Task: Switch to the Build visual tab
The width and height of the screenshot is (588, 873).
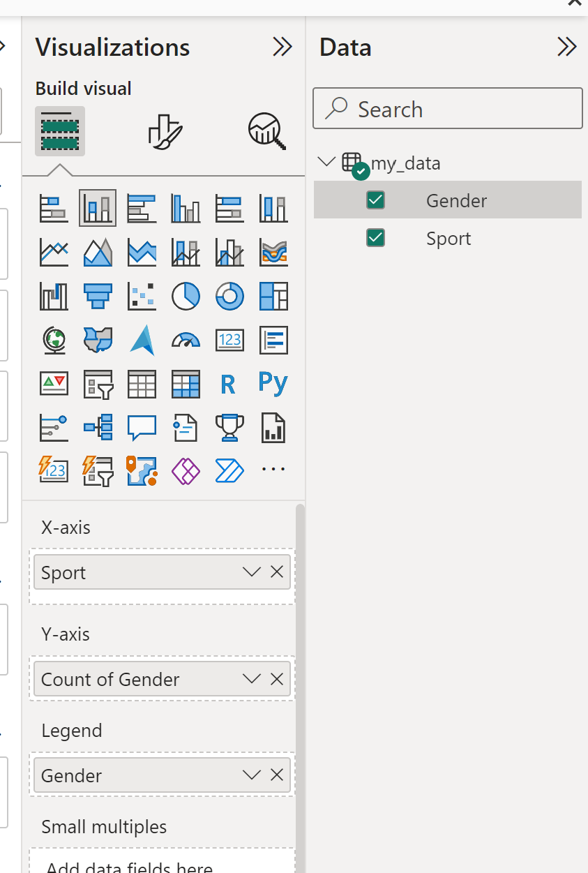Action: [60, 131]
